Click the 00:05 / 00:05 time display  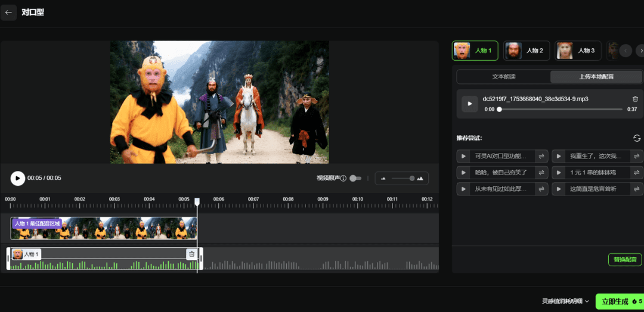44,179
